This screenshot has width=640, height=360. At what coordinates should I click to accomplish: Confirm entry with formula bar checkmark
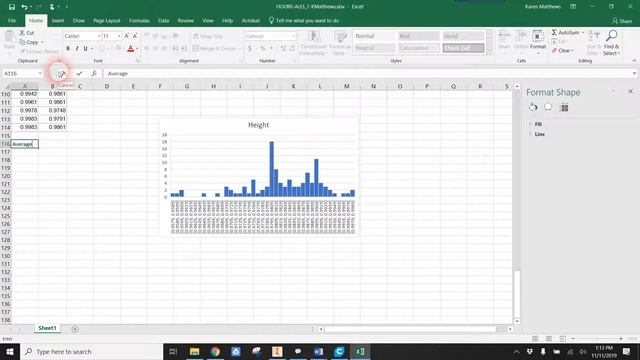coord(79,73)
